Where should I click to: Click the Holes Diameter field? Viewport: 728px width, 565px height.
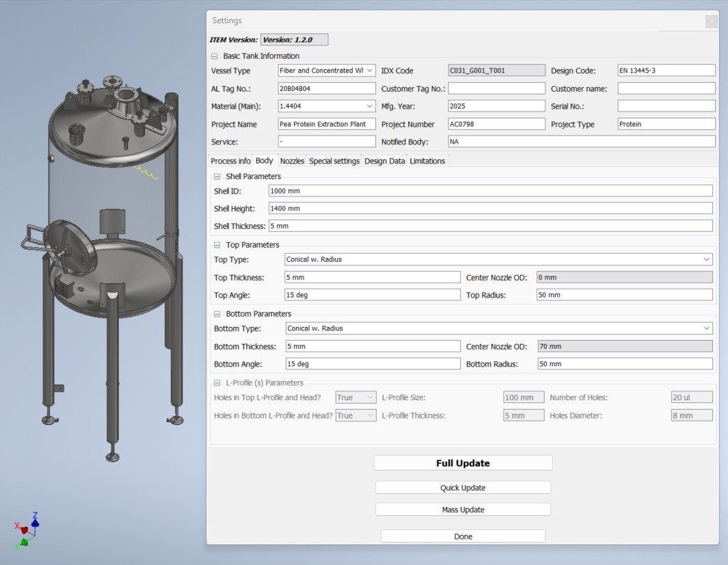[x=692, y=415]
